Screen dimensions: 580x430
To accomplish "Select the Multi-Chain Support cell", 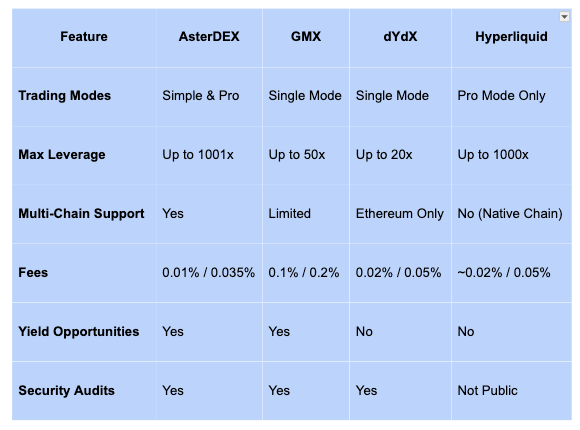I will pos(84,214).
